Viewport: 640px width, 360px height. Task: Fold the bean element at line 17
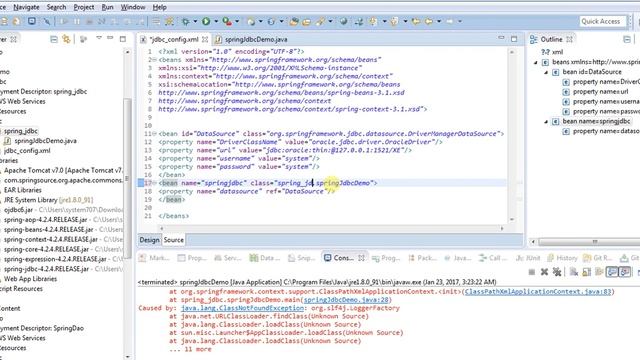[x=154, y=183]
